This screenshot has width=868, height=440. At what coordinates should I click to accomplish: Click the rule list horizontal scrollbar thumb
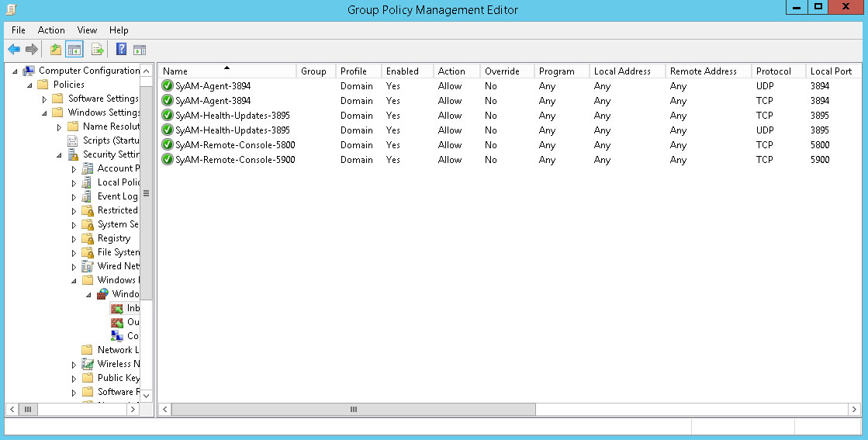[x=353, y=409]
